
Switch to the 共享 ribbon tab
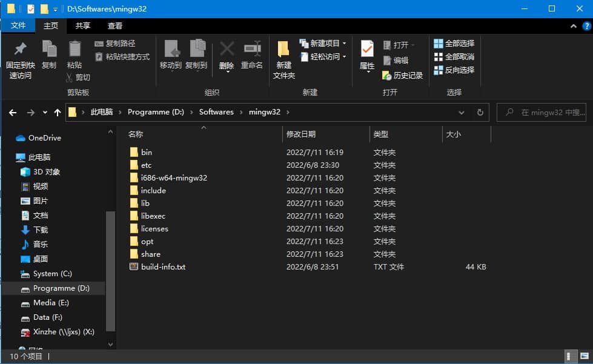point(82,25)
